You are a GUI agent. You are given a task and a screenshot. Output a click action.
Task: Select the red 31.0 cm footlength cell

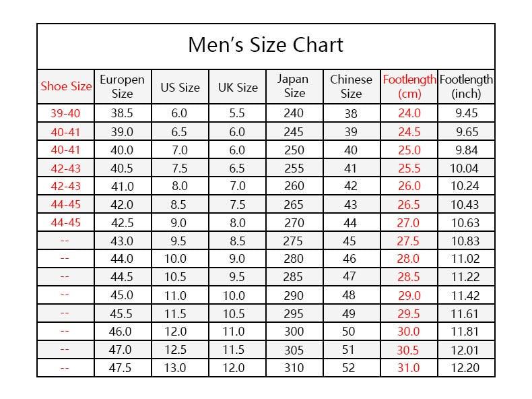409,368
